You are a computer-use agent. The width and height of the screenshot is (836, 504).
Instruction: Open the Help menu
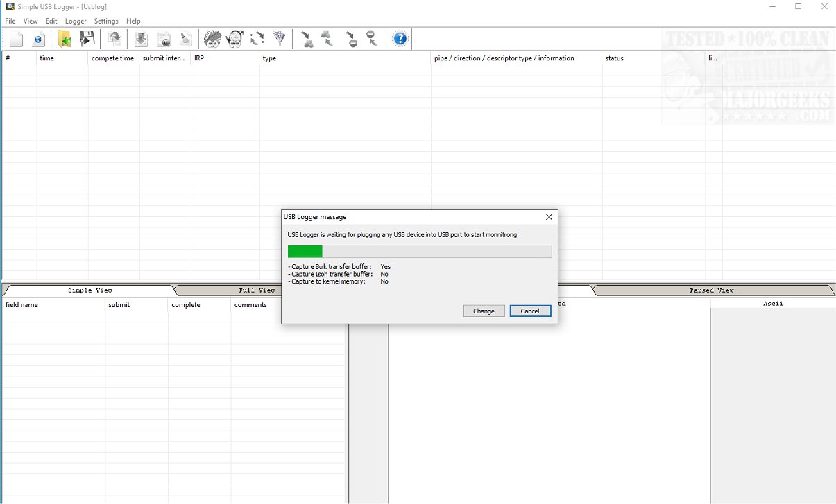133,21
